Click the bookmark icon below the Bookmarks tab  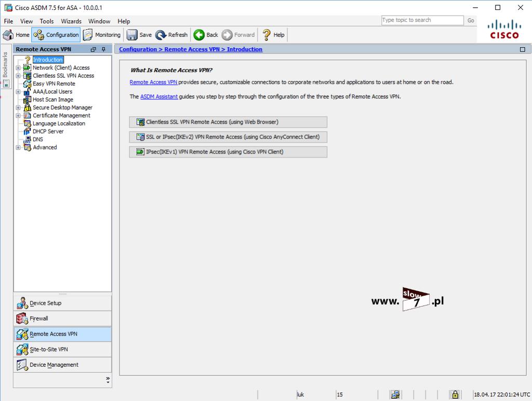[x=6, y=84]
